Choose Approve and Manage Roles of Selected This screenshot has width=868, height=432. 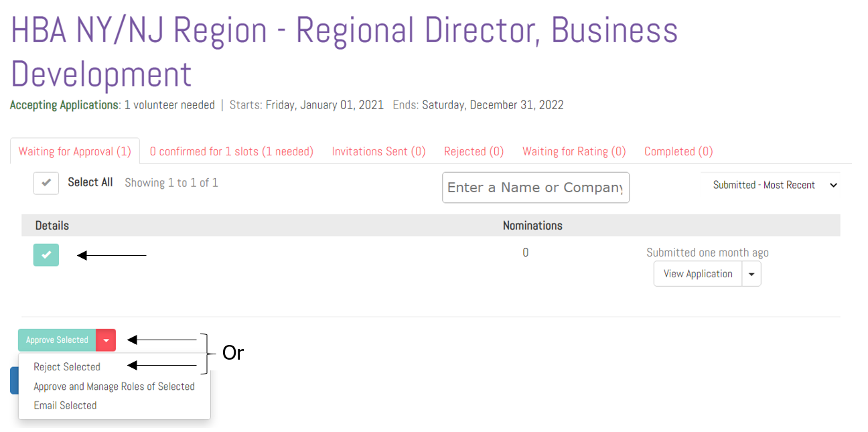click(114, 386)
